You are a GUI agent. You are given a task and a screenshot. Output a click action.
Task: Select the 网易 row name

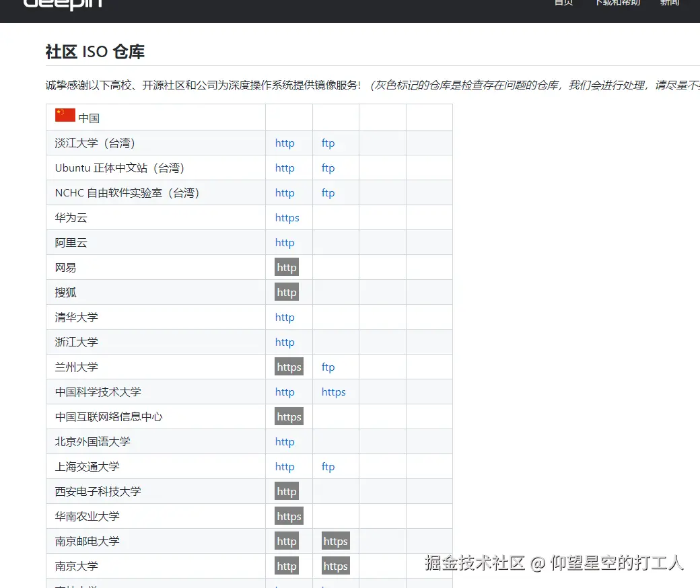[x=66, y=268]
